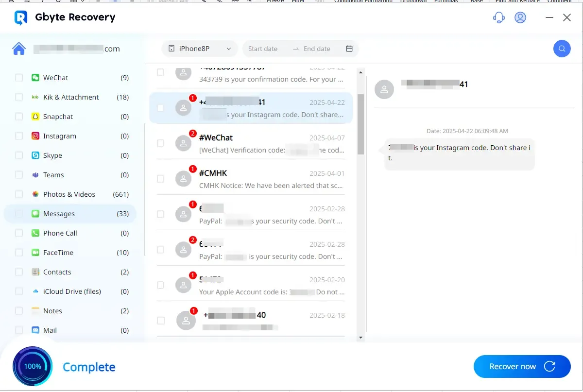The height and width of the screenshot is (392, 583).
Task: Check the #CMHK message checkbox
Action: click(160, 179)
